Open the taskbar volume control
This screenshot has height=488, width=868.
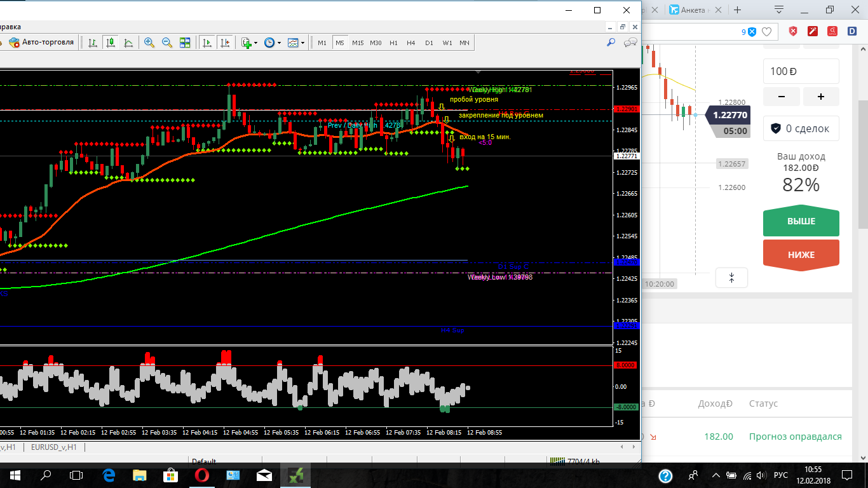click(761, 475)
